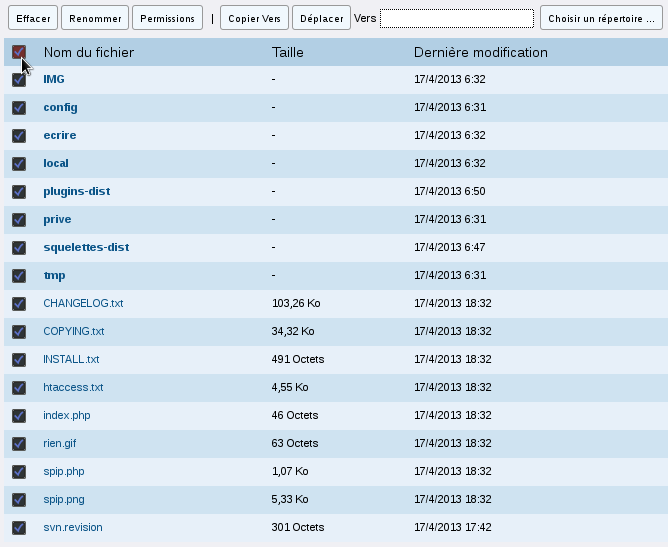Open the COPYING.txt file link

tap(74, 331)
